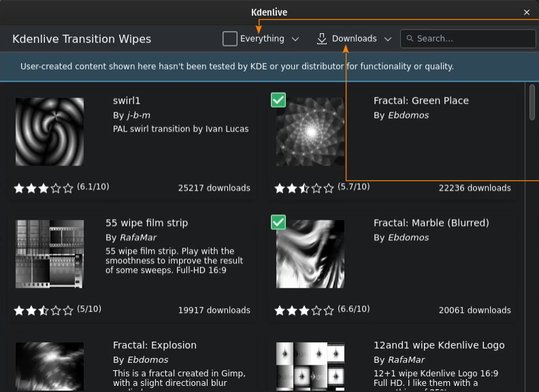539x392 pixels.
Task: Click the 19917 downloads count
Action: click(214, 310)
